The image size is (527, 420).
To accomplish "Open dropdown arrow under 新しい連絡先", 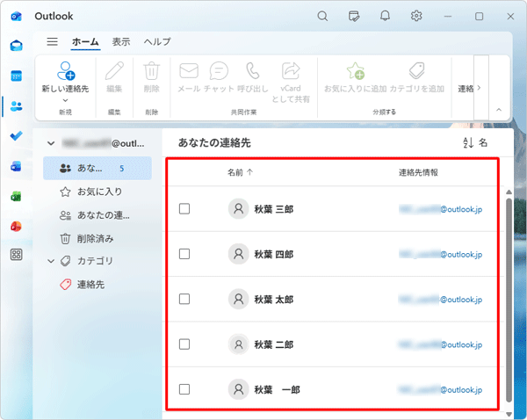I will (x=65, y=100).
